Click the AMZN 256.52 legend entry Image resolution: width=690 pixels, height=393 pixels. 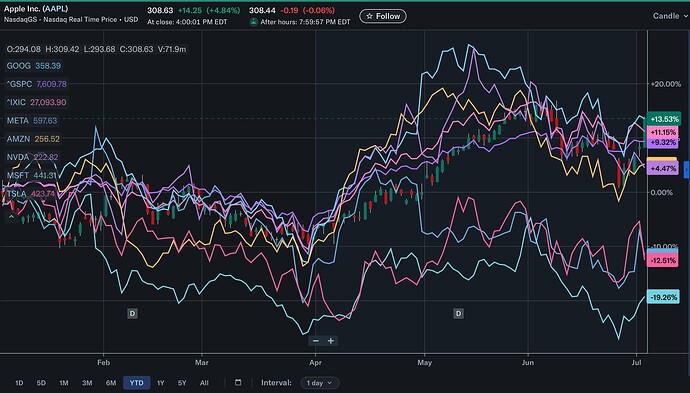coord(33,139)
